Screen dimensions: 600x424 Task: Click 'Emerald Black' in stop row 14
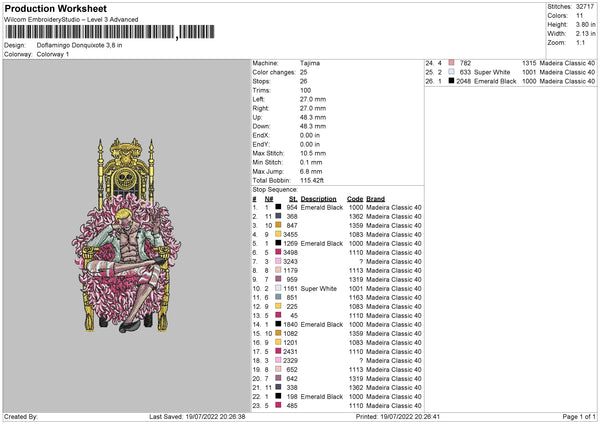321,325
